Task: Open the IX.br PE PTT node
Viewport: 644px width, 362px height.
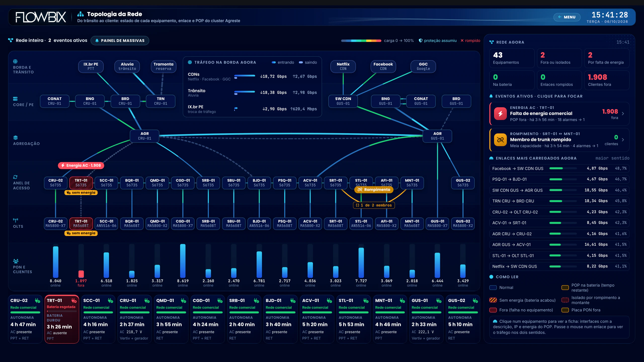Action: click(x=91, y=66)
